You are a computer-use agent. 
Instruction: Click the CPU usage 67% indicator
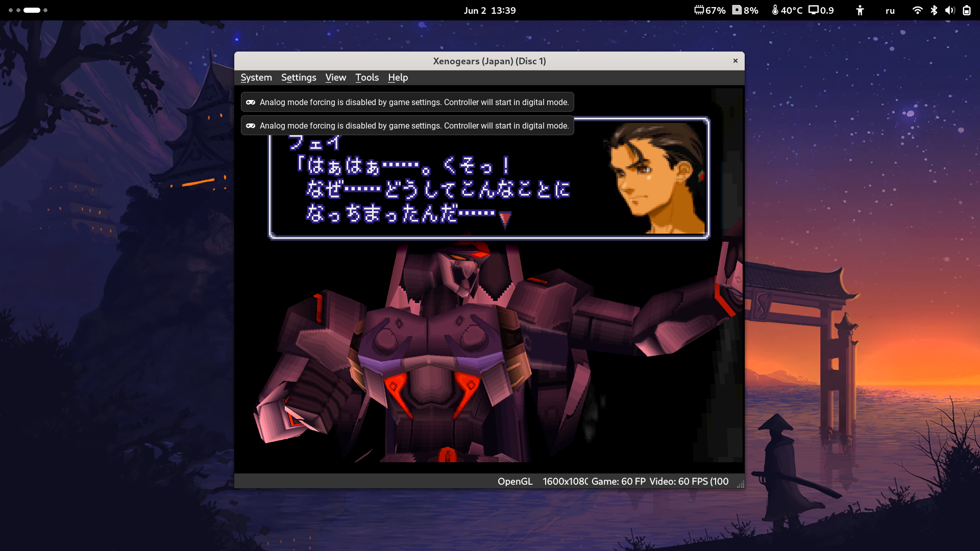point(710,10)
